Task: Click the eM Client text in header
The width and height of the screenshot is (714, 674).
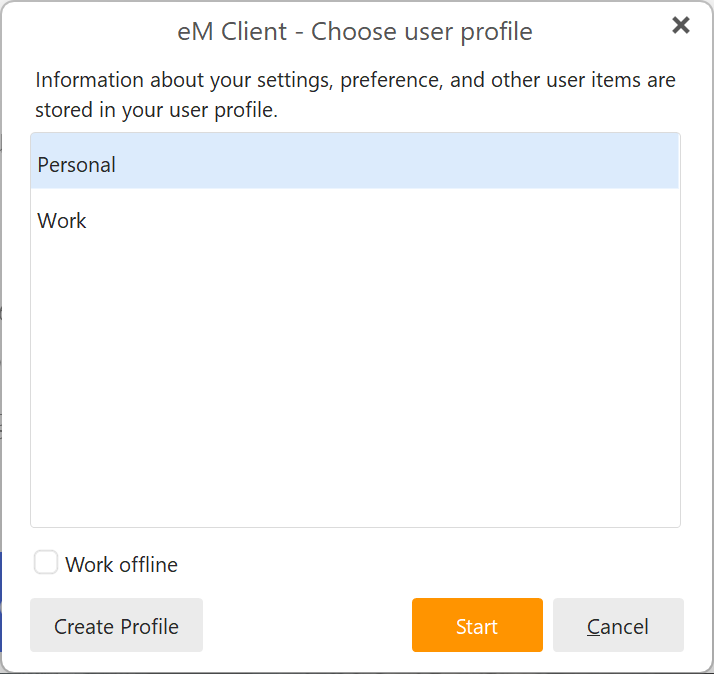Action: pyautogui.click(x=232, y=31)
